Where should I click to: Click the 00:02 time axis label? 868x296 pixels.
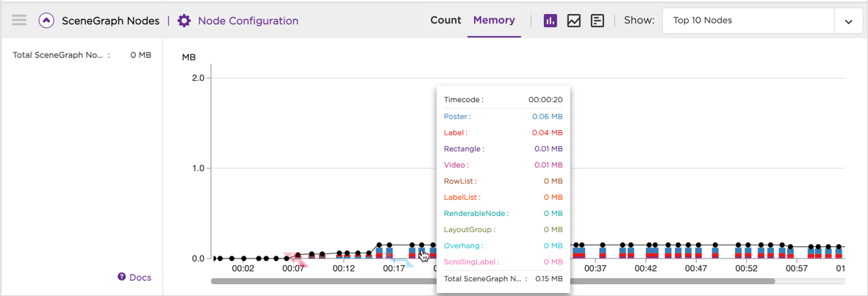[x=243, y=268]
